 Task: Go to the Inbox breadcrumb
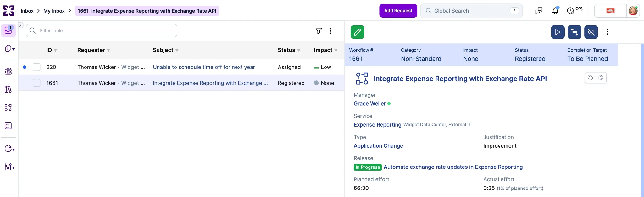point(27,11)
